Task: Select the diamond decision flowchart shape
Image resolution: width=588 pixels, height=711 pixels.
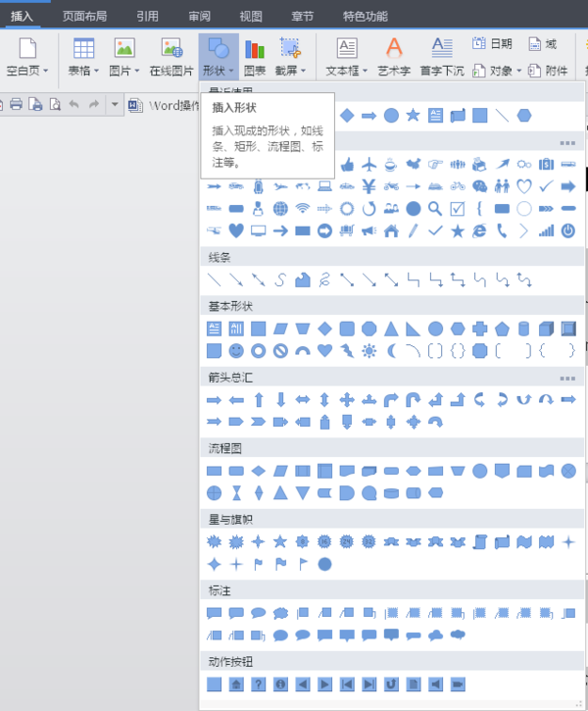Action: [x=258, y=471]
